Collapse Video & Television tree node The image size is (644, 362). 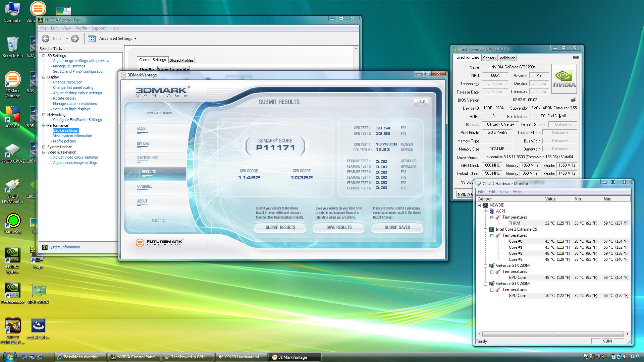click(x=44, y=152)
